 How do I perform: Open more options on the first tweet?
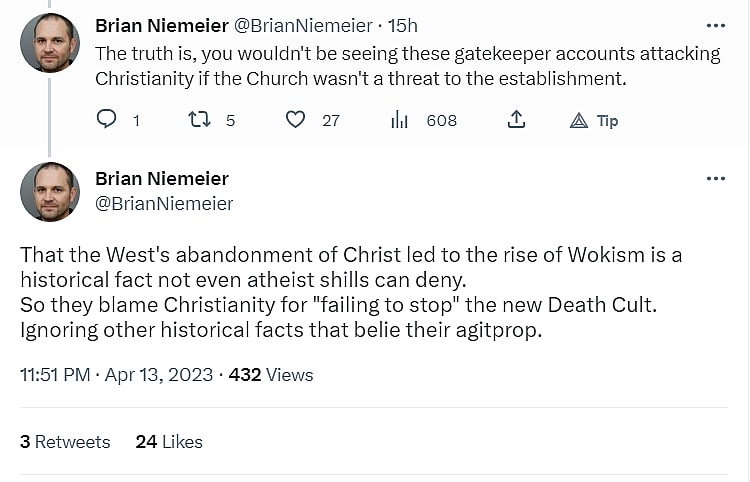tap(716, 25)
